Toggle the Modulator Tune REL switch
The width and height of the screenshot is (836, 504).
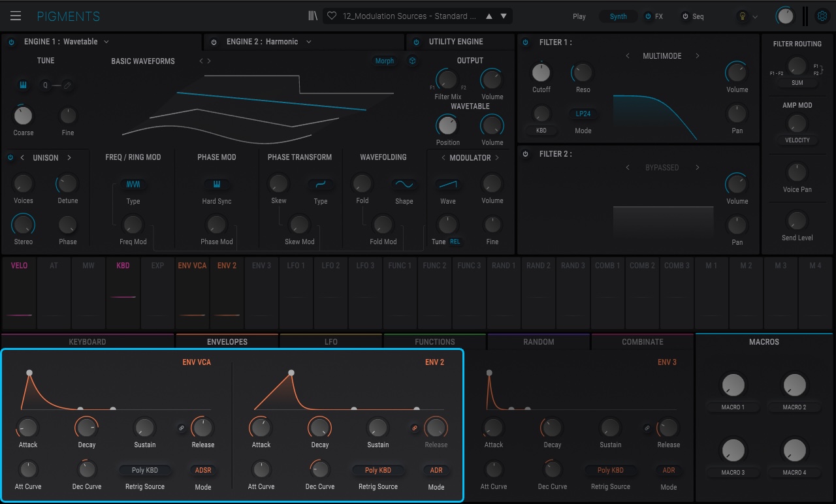[455, 242]
